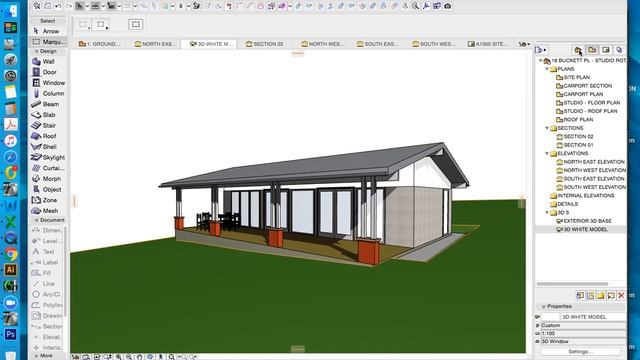640x360 pixels.
Task: Click the 3D WHITE MODEL name field
Action: (x=593, y=317)
